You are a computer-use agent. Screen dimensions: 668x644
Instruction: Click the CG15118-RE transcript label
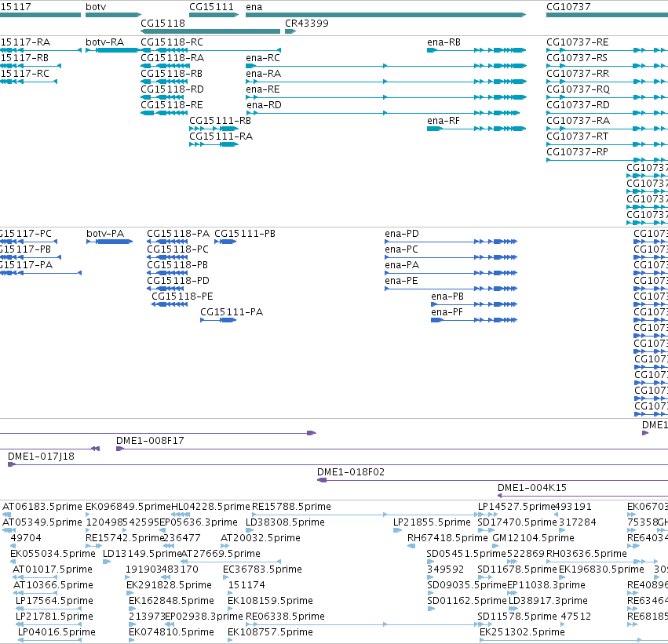[x=172, y=105]
